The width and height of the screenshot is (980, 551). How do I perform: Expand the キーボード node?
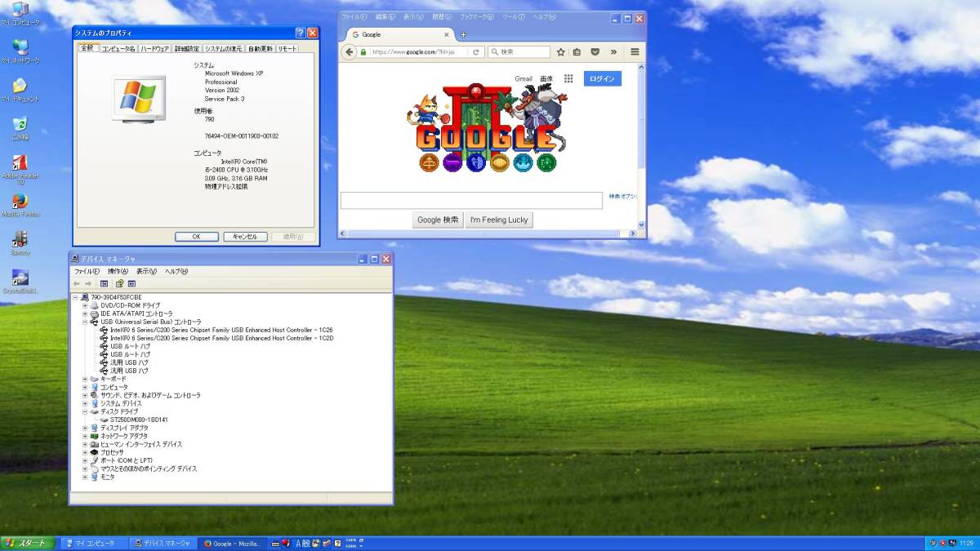click(x=85, y=379)
